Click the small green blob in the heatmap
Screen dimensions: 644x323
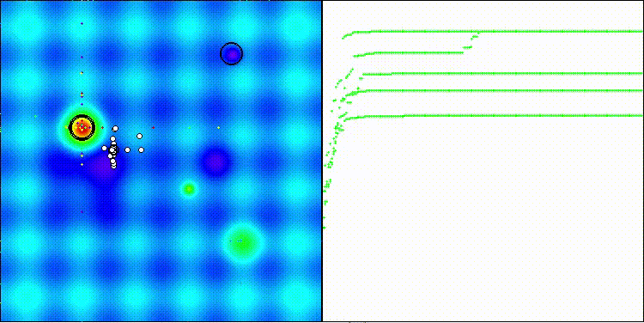(189, 189)
